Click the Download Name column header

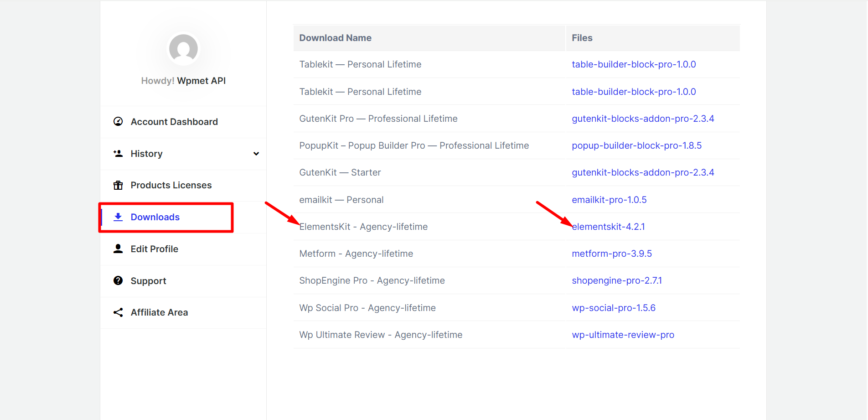click(335, 38)
